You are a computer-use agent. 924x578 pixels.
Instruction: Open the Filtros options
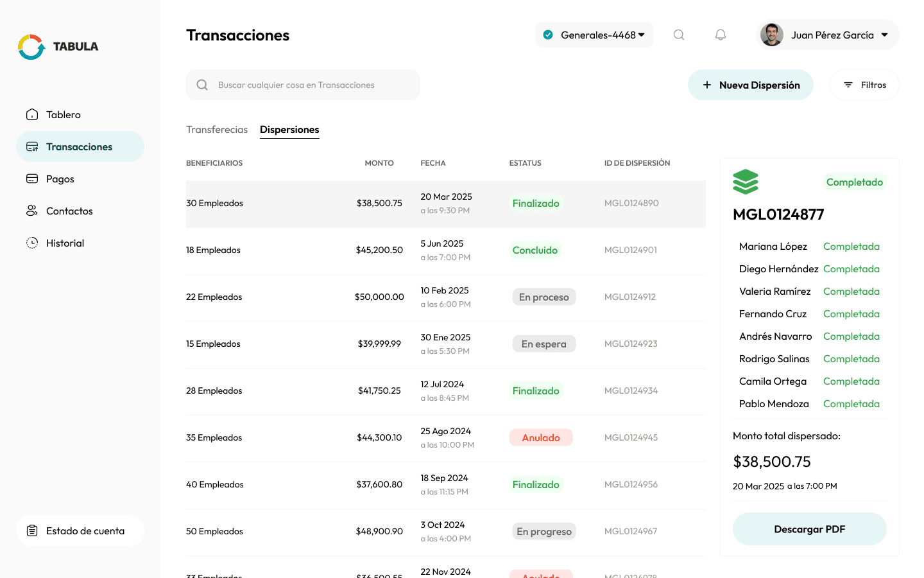864,84
